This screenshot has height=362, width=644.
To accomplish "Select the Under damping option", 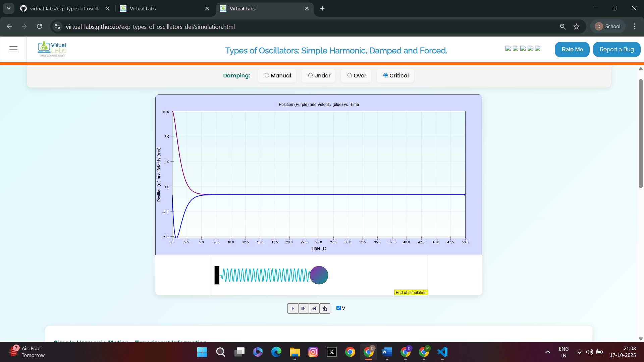I will pos(311,75).
